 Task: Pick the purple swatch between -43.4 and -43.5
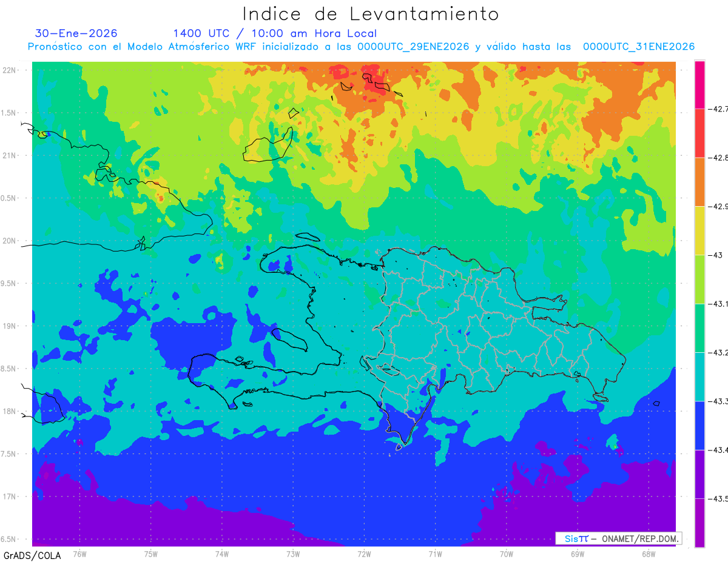[x=699, y=473]
